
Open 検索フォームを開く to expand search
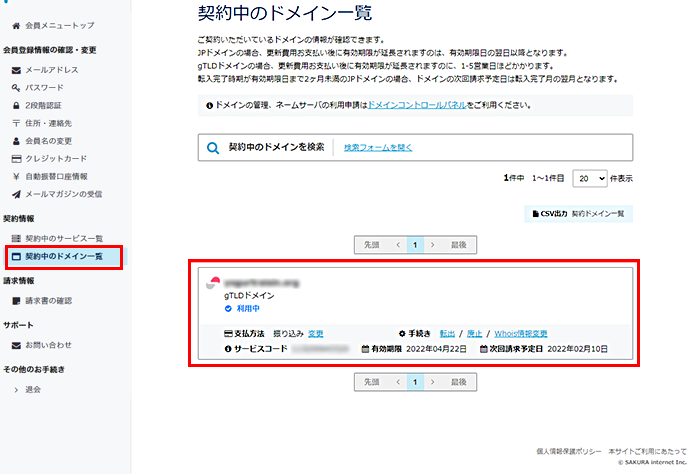pyautogui.click(x=378, y=148)
